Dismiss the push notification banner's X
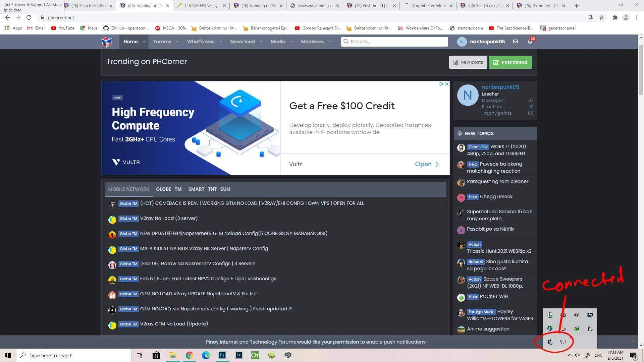This screenshot has width=644, height=362. (633, 342)
